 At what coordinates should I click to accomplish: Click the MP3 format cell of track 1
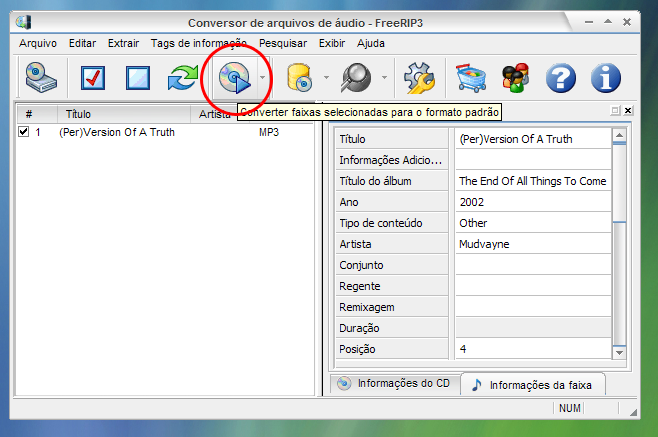(x=269, y=132)
